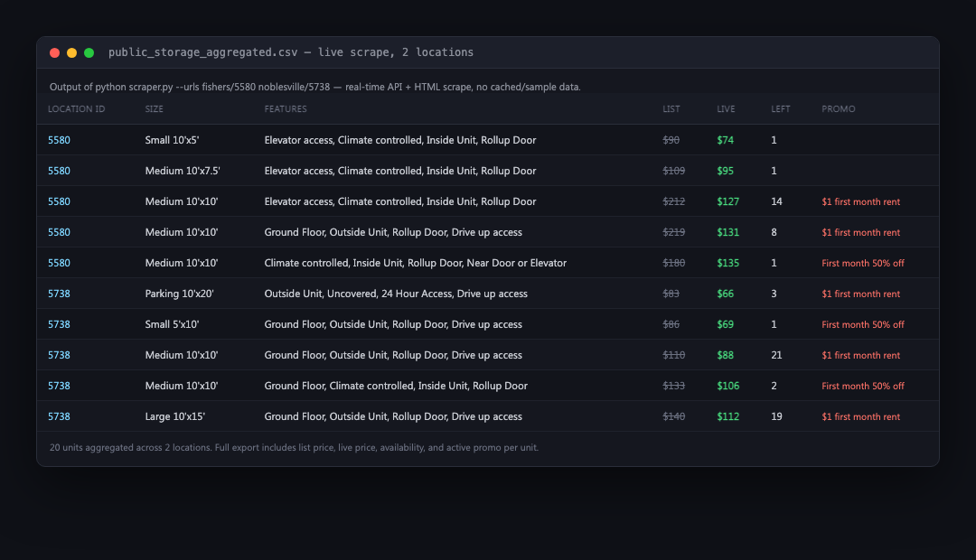This screenshot has height=560, width=976.
Task: Click the '20 units aggregated' footer note
Action: pyautogui.click(x=294, y=447)
